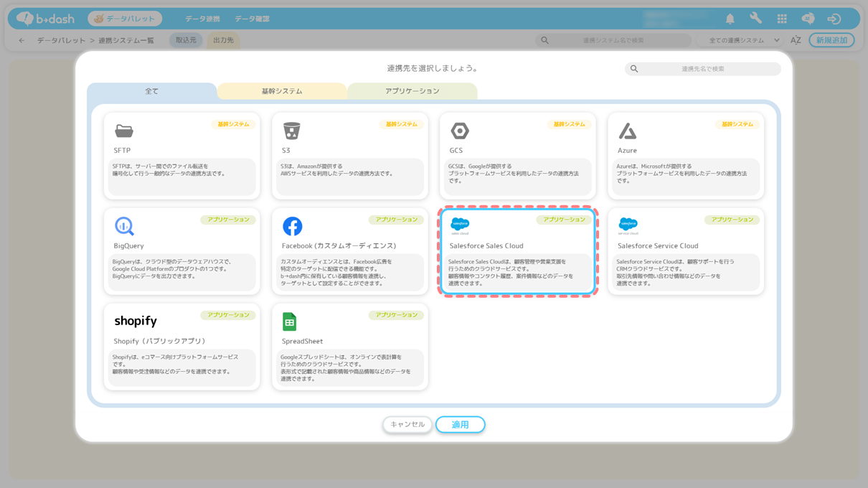Click the Shopify（パブリックアプリ） title
Viewport: 868px width, 488px height.
161,342
